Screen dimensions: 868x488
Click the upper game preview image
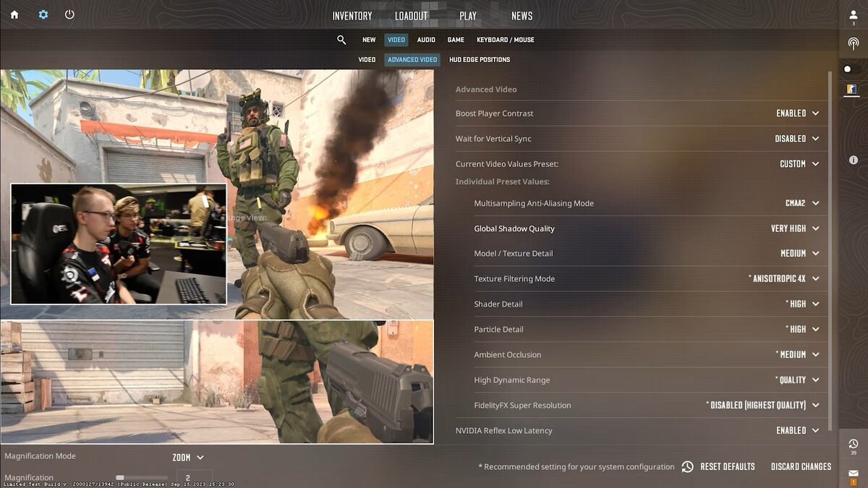[217, 194]
